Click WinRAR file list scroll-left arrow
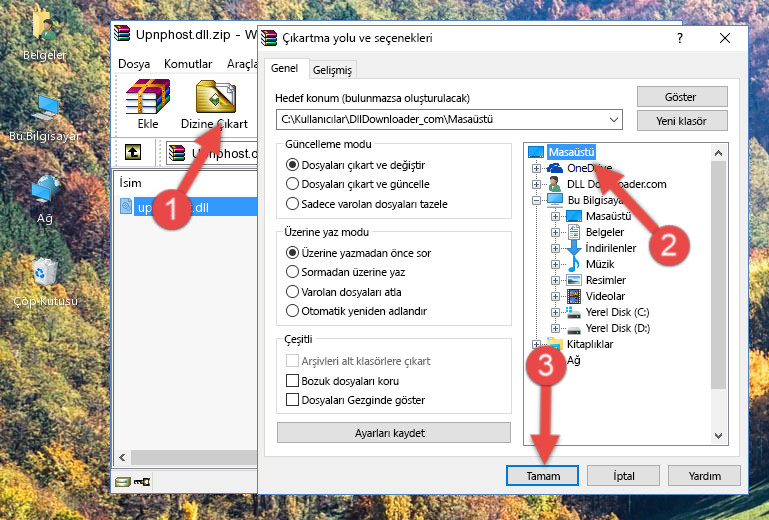This screenshot has height=520, width=769. [x=122, y=457]
